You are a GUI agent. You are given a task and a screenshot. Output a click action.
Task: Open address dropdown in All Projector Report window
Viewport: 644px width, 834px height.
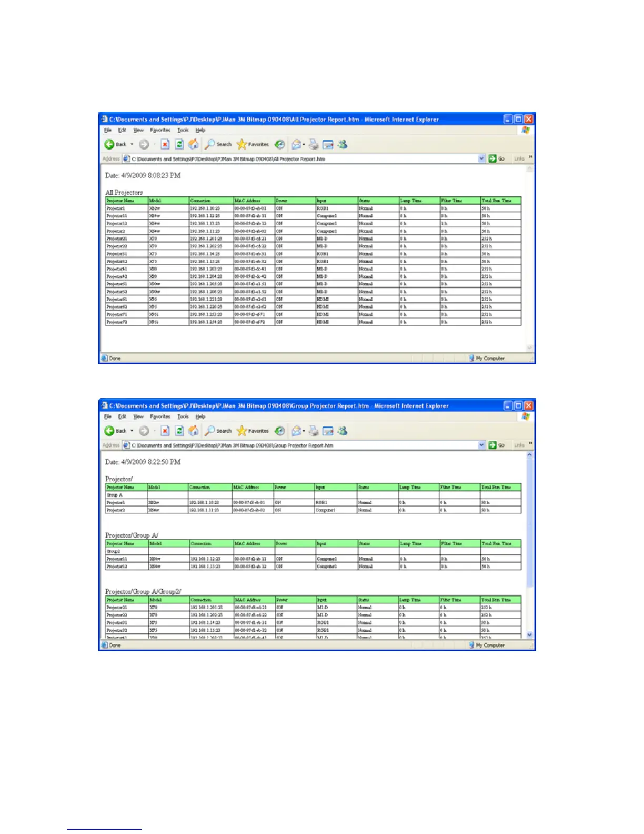pos(481,158)
